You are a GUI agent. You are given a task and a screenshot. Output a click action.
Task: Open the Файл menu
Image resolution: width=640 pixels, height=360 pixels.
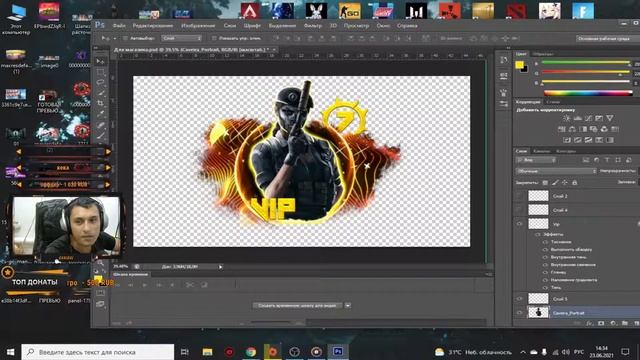(119, 26)
